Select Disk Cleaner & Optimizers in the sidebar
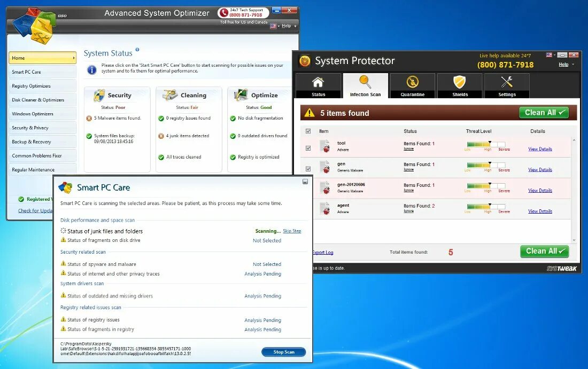 [x=42, y=100]
